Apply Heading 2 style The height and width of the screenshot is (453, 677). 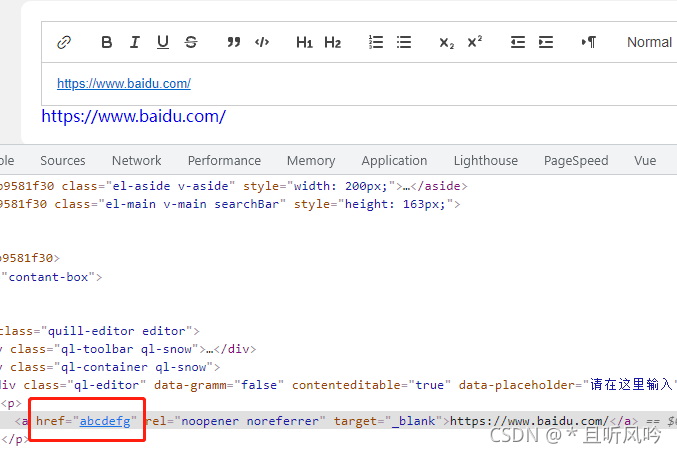tap(332, 42)
